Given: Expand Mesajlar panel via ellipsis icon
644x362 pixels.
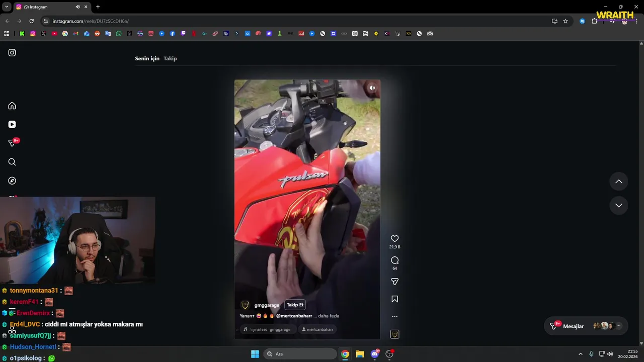Looking at the screenshot, I should (x=619, y=326).
